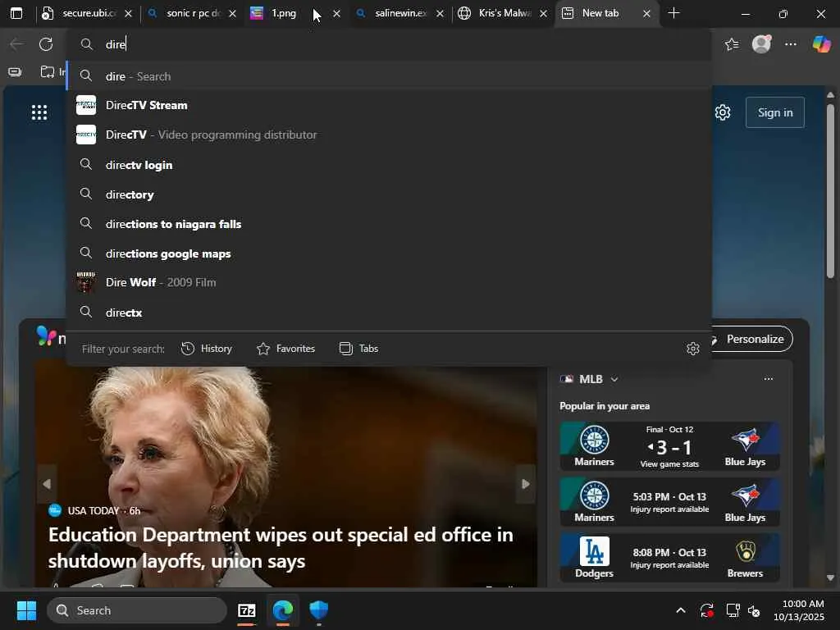Click the bookmarks bar first icon
Viewport: 840px width, 630px height.
(x=15, y=72)
